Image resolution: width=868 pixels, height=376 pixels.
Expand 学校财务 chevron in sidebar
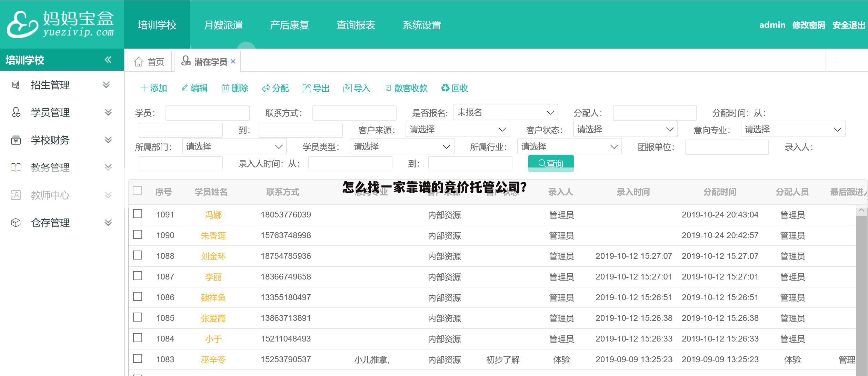click(x=108, y=140)
